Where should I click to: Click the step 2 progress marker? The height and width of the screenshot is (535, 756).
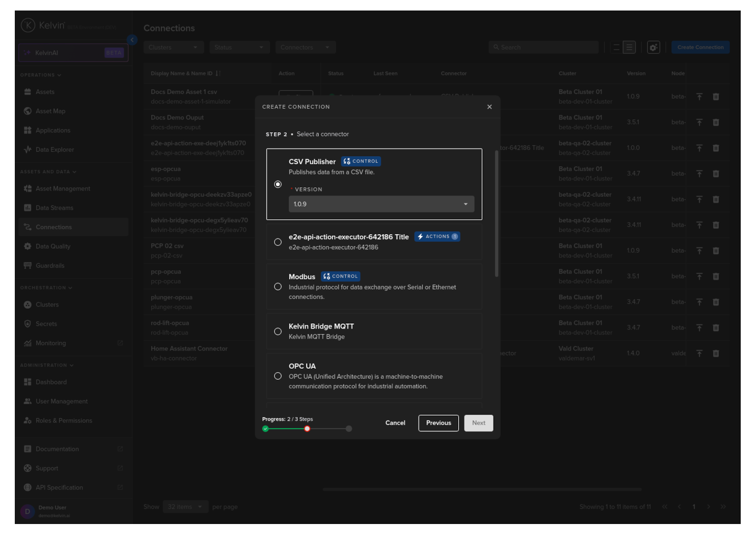pyautogui.click(x=307, y=429)
